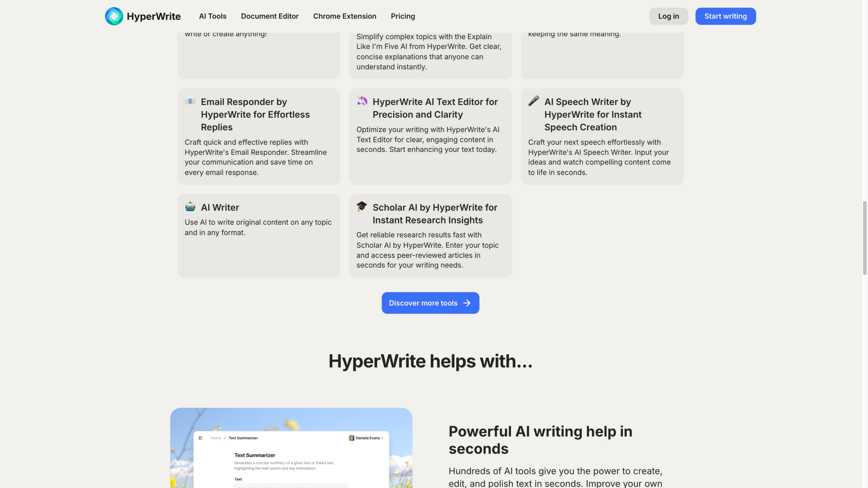The height and width of the screenshot is (488, 868).
Task: Open the Document Editor nav item
Action: [269, 16]
